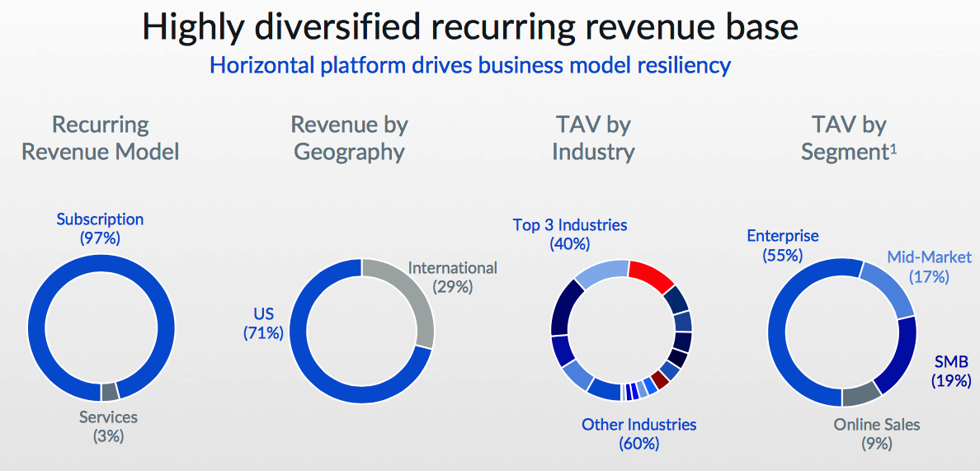
Task: Click the 'SMB (19%)' label
Action: (951, 371)
